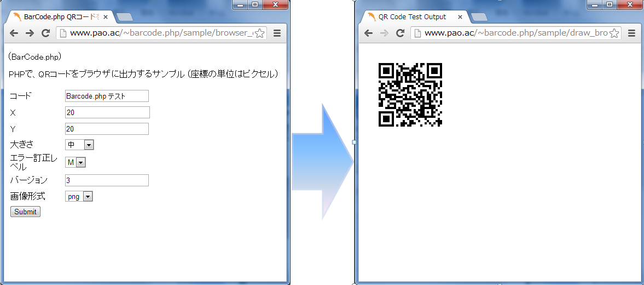Bookmark the BarCode.php page with the star
This screenshot has width=644, height=285.
coord(259,33)
